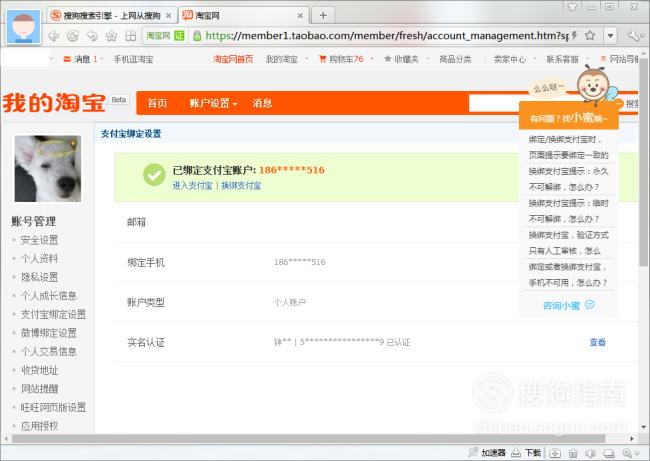The width and height of the screenshot is (650, 461).
Task: Click the 我的淘宝 logo
Action: (54, 103)
